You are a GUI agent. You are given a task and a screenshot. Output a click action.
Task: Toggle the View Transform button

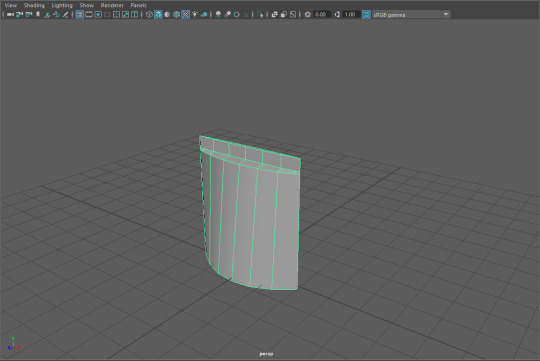click(x=366, y=14)
